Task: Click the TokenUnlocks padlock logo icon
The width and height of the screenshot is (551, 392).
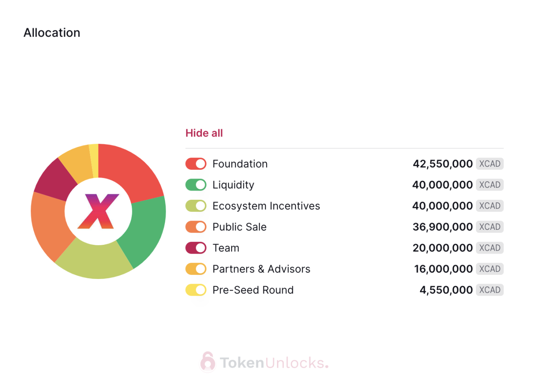Action: [208, 362]
